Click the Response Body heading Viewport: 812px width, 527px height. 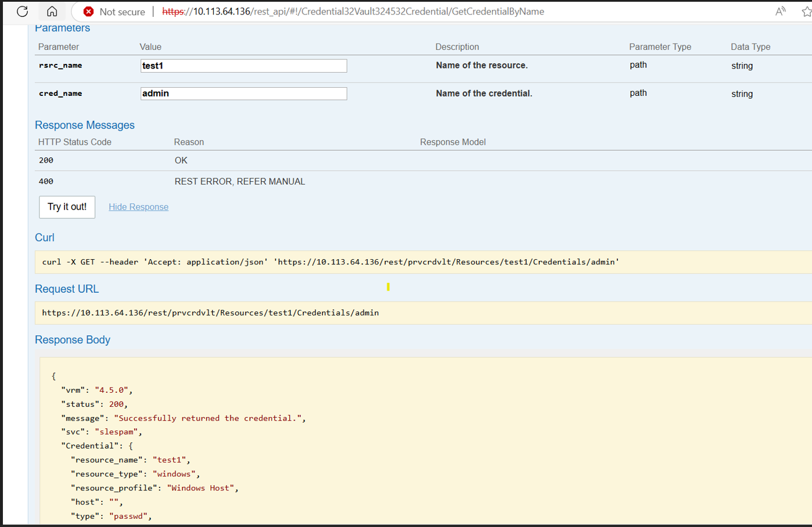[73, 340]
